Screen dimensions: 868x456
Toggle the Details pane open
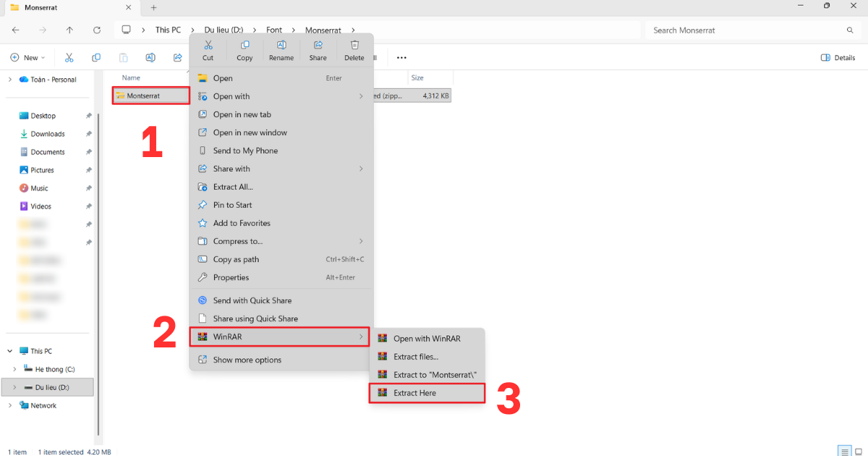point(838,57)
